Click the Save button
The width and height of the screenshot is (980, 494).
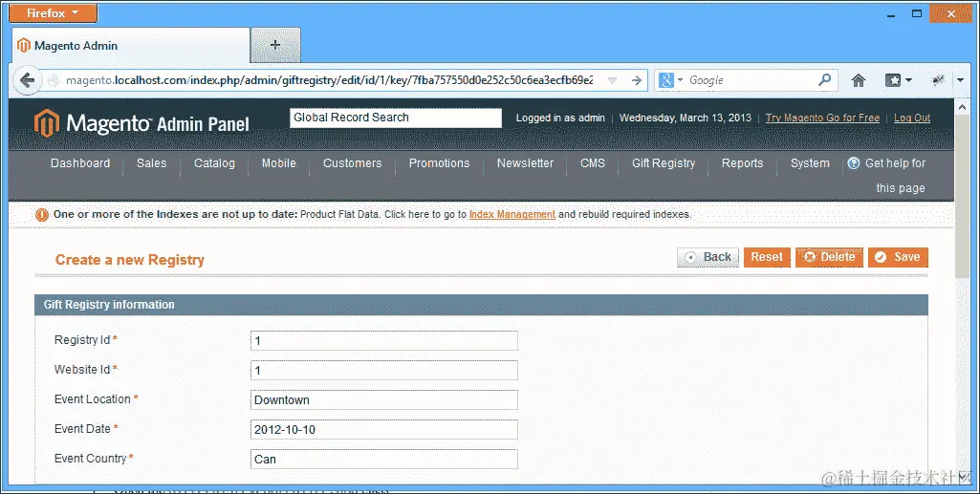click(x=898, y=257)
